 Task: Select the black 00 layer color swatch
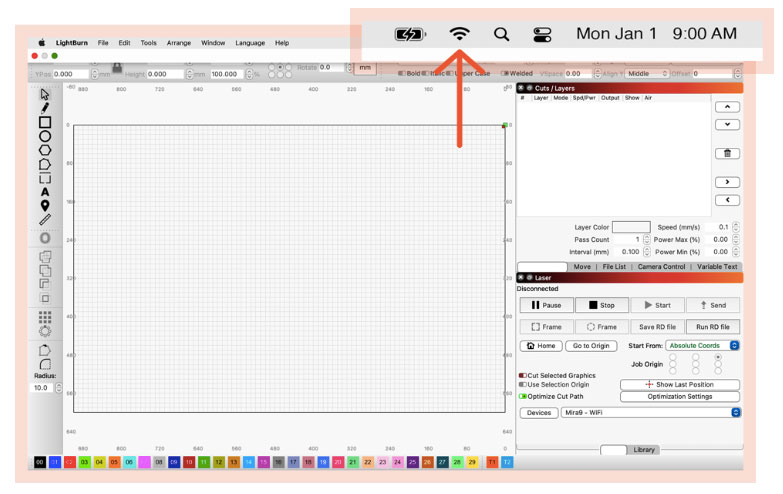click(x=40, y=462)
